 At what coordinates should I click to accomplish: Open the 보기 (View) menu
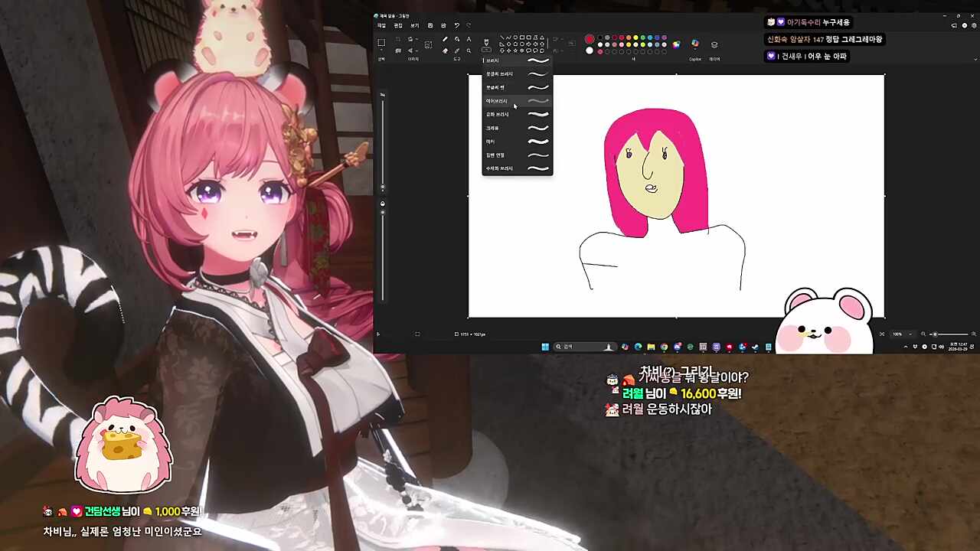click(x=414, y=25)
